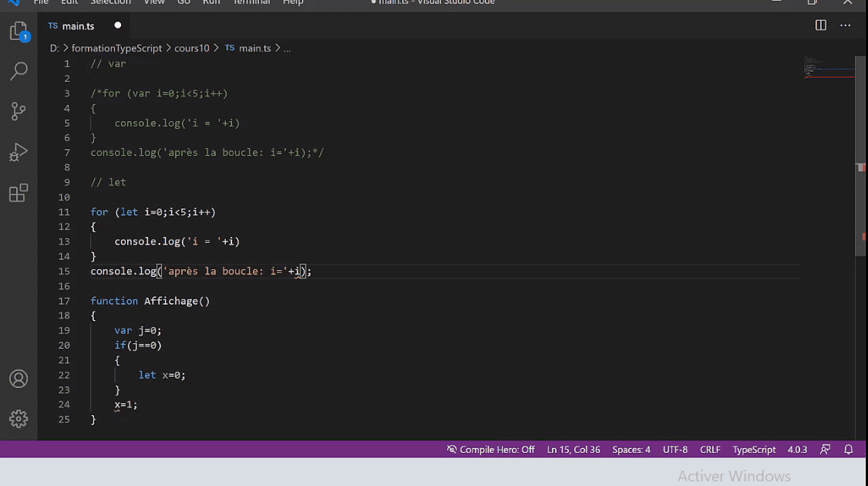Select the main.ts editor tab
The width and height of the screenshot is (868, 486).
click(x=78, y=25)
